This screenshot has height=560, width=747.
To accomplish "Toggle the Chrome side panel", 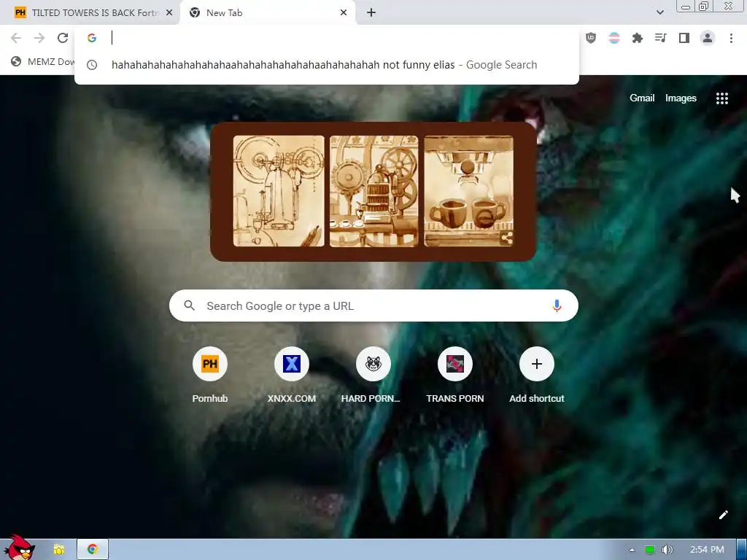I will (684, 38).
